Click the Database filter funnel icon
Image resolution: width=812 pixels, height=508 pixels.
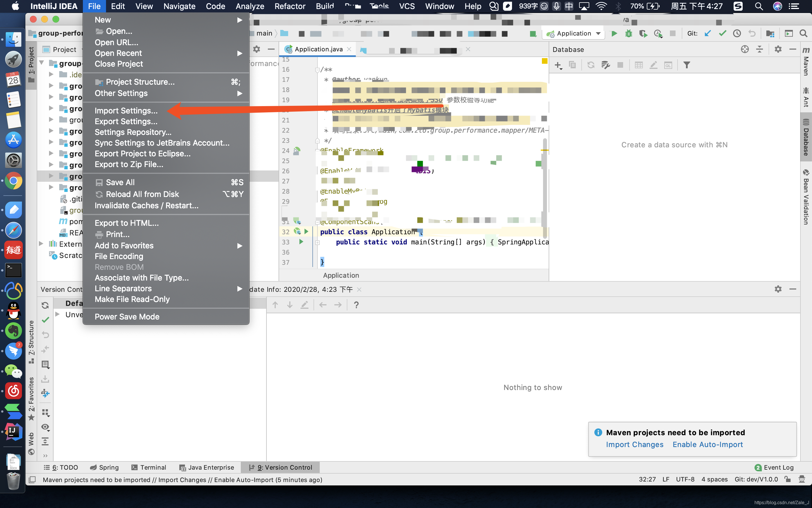point(687,65)
